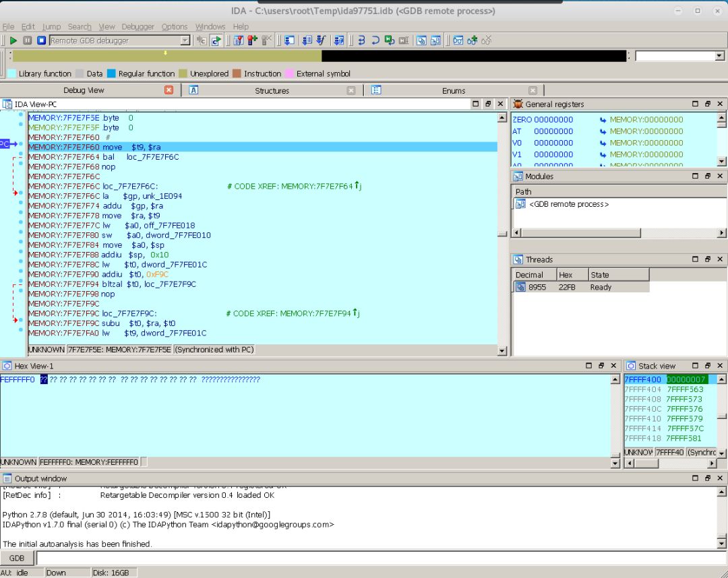Screen dimensions: 728x578
Task: Click the ZERO register value
Action: click(x=553, y=120)
